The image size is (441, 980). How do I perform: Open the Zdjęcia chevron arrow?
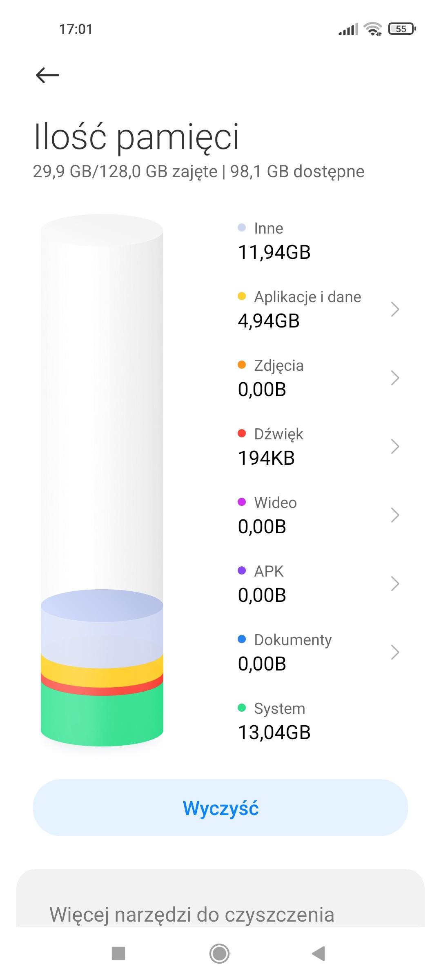[x=394, y=378]
